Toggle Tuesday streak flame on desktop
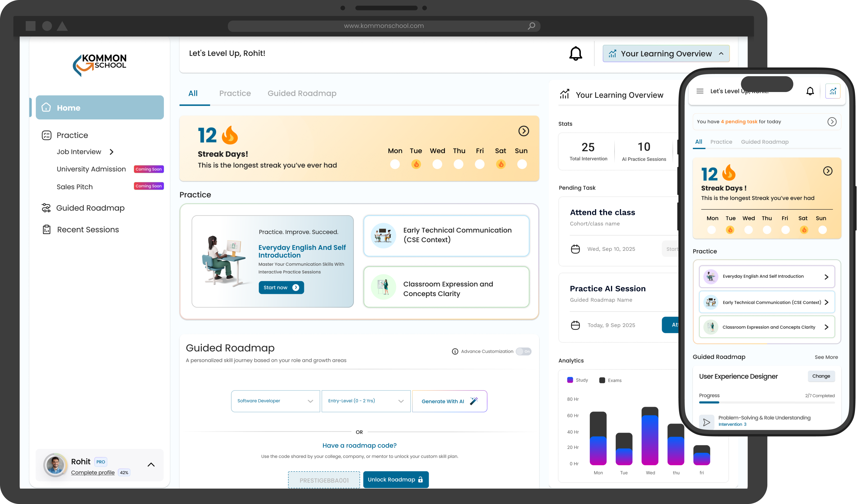Image resolution: width=864 pixels, height=504 pixels. click(416, 165)
